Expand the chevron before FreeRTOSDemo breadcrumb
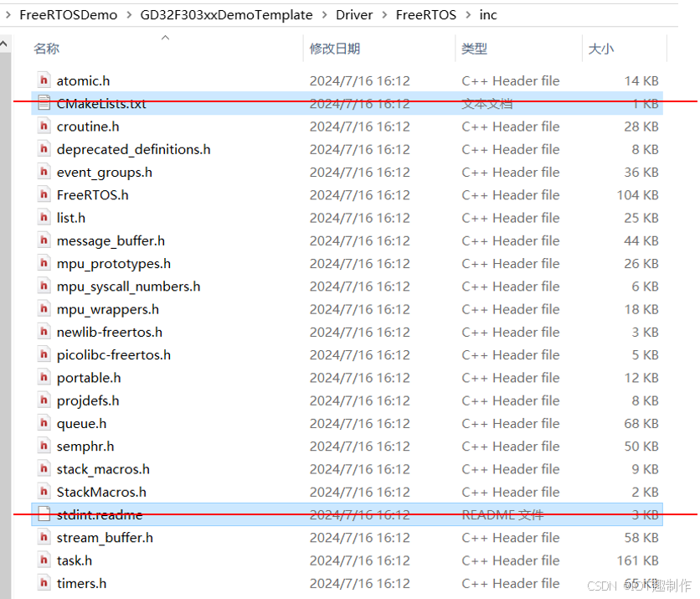The width and height of the screenshot is (700, 599). (x=8, y=15)
